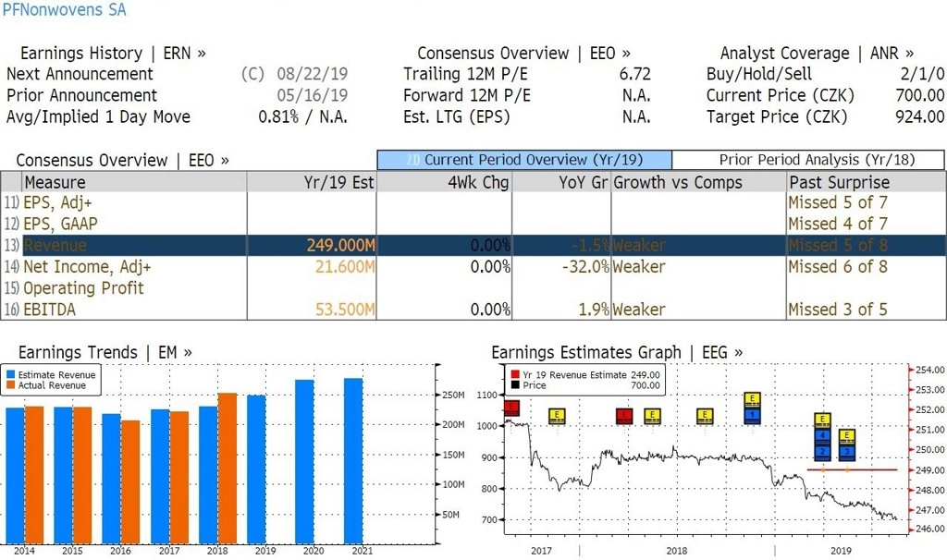Click the Target Price value 924.00
Viewport: 947px width, 560px height.
[920, 116]
